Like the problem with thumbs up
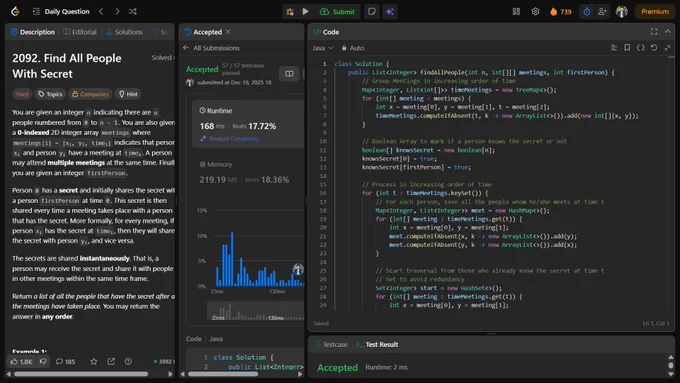Viewport: 680px width, 383px height. [21, 361]
